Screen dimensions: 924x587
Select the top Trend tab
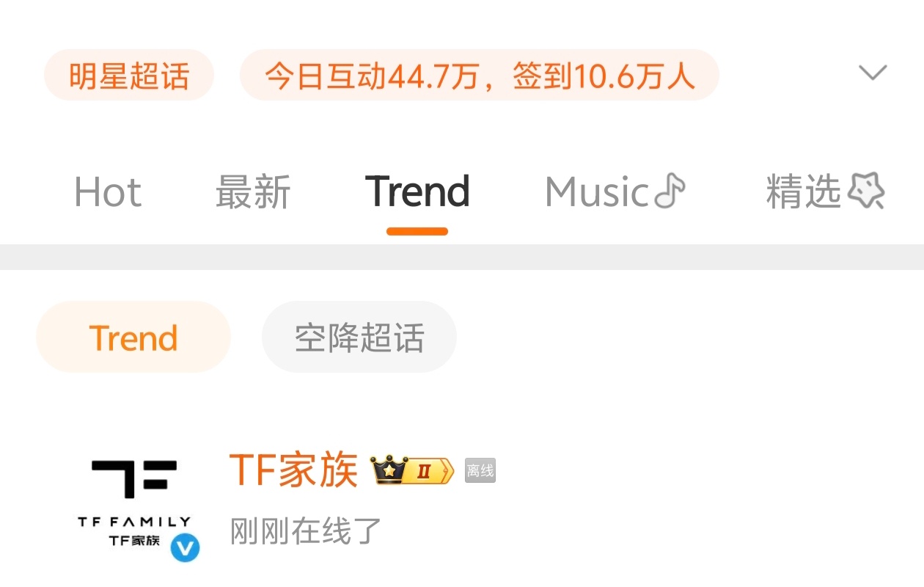pyautogui.click(x=417, y=192)
